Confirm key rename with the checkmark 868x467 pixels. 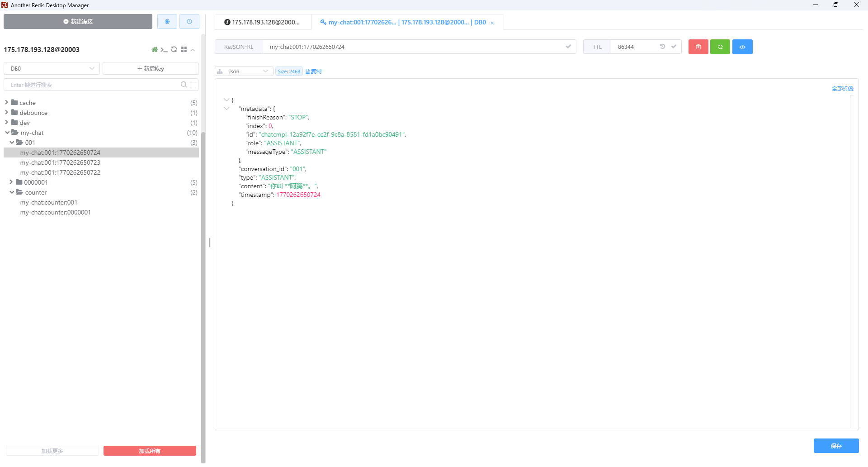tap(568, 47)
